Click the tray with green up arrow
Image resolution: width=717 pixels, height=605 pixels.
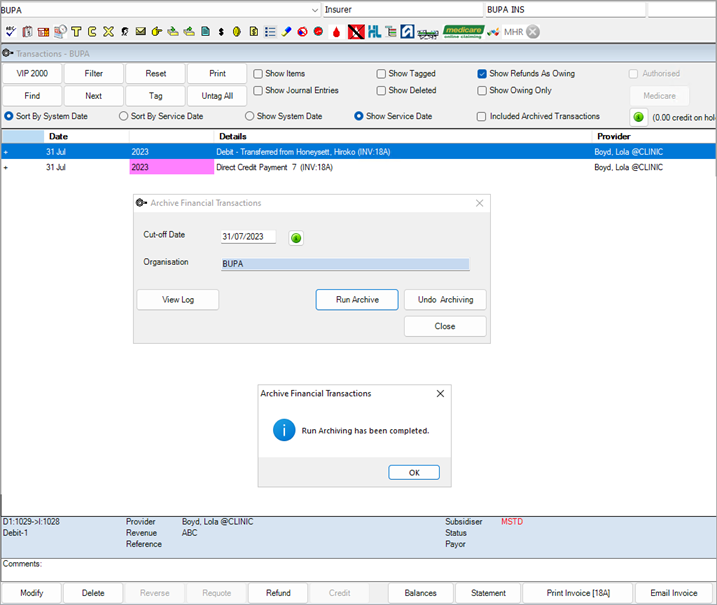click(189, 32)
